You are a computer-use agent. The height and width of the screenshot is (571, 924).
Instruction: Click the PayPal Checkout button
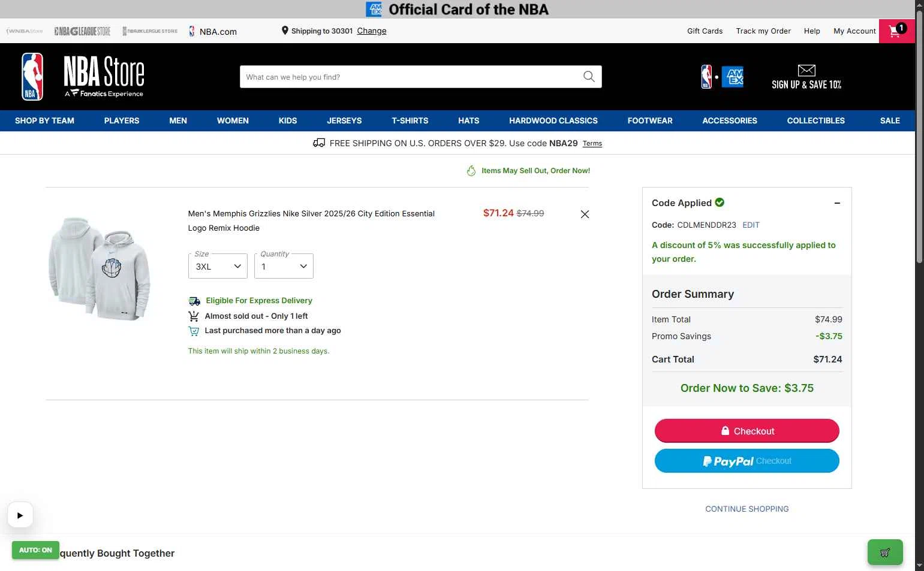(747, 461)
